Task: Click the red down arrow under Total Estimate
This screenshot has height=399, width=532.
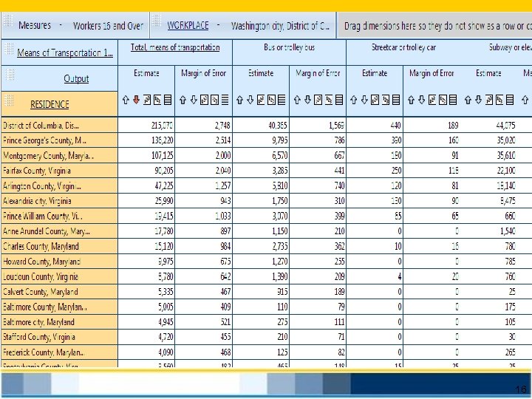Action: coord(137,100)
